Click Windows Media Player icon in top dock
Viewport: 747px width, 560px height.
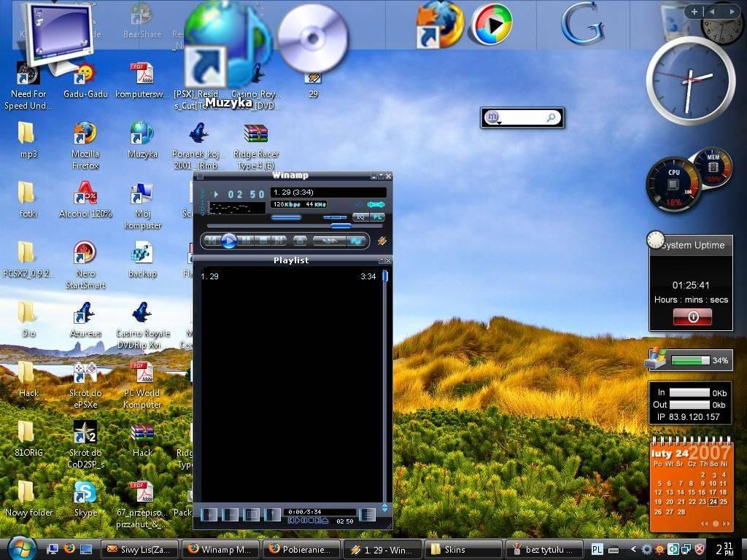(x=491, y=24)
